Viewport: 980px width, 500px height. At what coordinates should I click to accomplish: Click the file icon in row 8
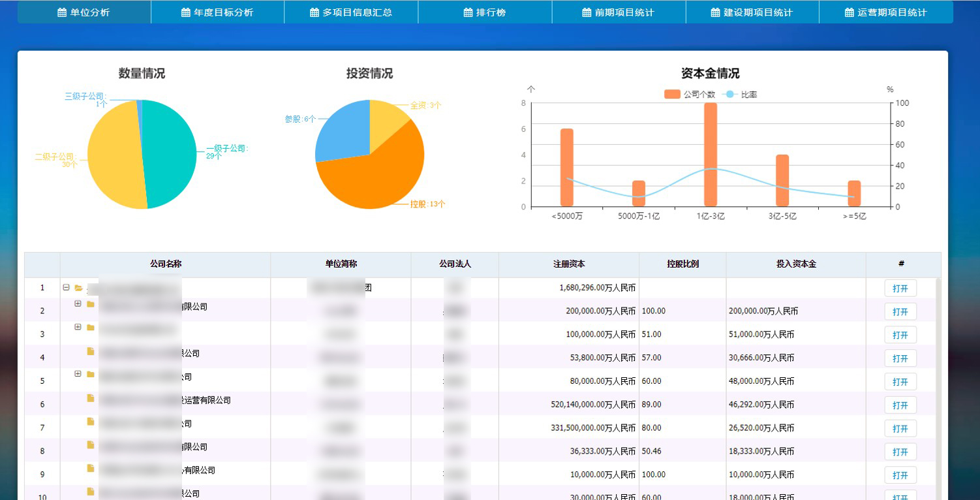point(91,445)
